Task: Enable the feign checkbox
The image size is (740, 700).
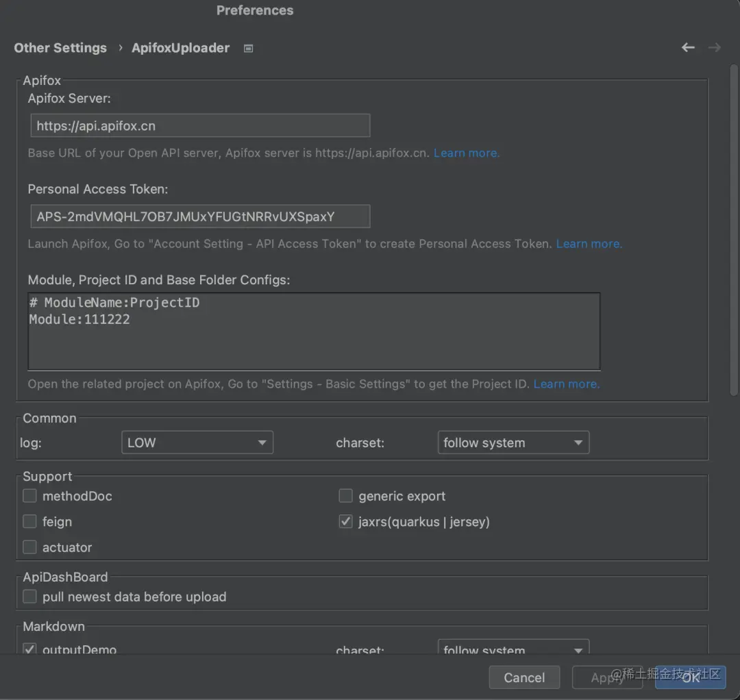Action: pos(29,521)
